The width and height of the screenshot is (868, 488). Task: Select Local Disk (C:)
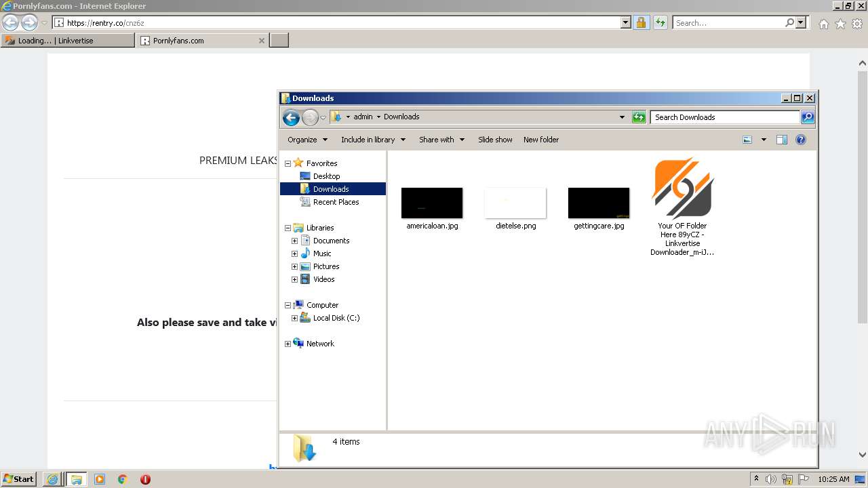336,318
